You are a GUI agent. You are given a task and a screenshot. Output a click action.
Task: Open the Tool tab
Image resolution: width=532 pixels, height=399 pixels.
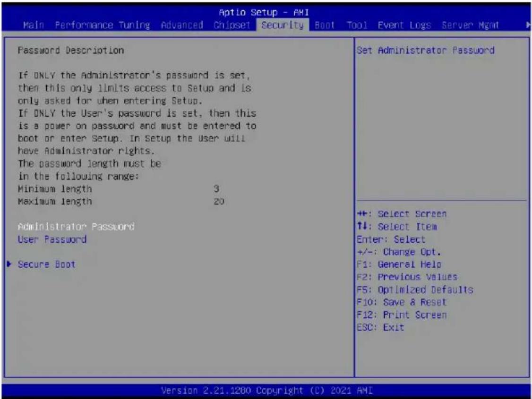357,25
